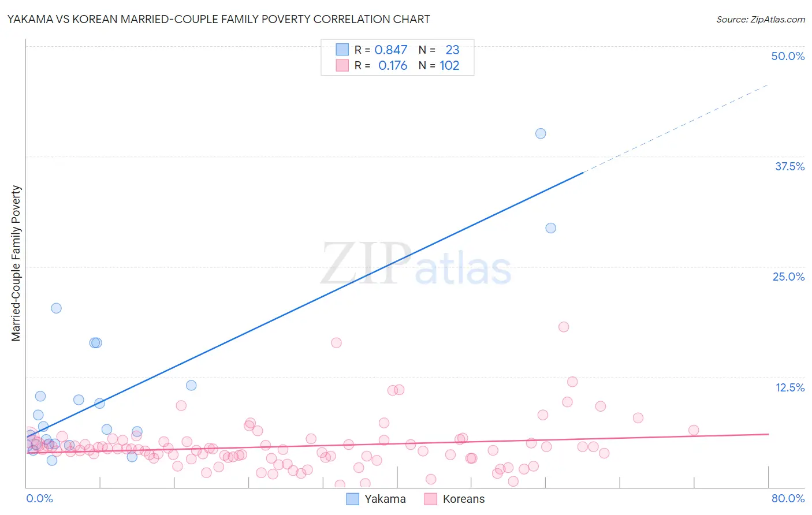The height and width of the screenshot is (515, 812).
Task: Select the Koreans legend label
Action: click(x=464, y=499)
